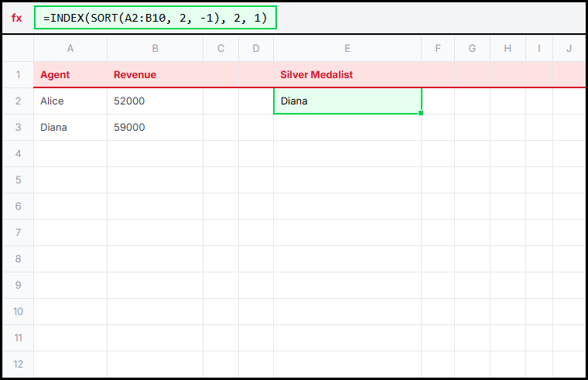Click the fx function icon
The height and width of the screenshot is (380, 588).
[17, 19]
